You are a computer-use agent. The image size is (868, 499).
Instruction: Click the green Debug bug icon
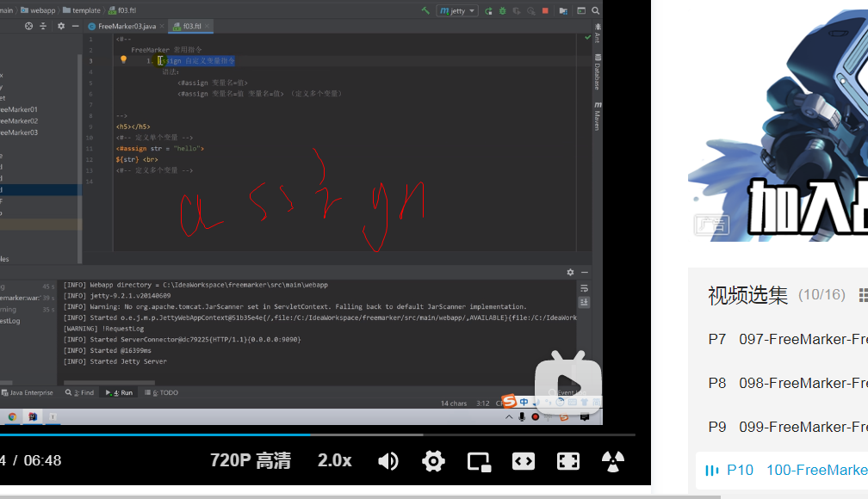tap(503, 10)
